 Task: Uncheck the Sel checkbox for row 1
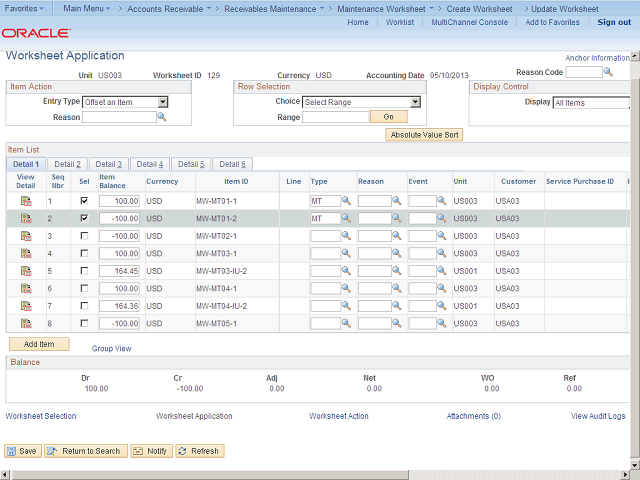pyautogui.click(x=84, y=201)
